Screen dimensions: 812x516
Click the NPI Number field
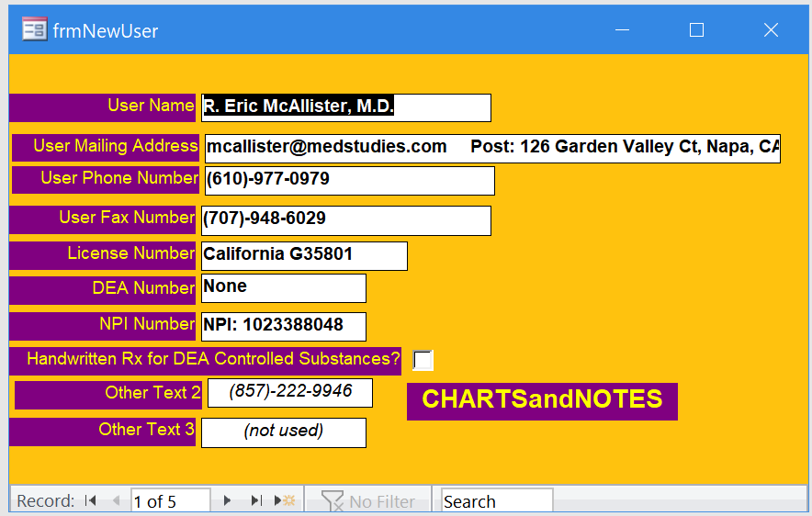283,326
